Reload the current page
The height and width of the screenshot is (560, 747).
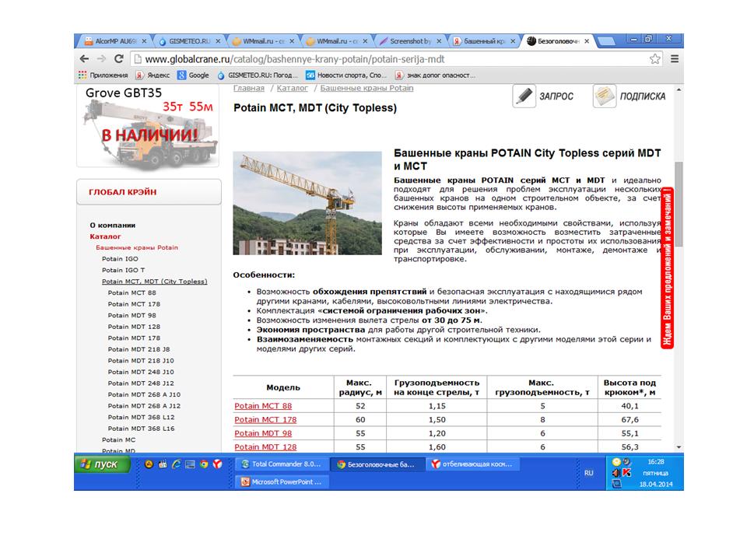[x=118, y=59]
